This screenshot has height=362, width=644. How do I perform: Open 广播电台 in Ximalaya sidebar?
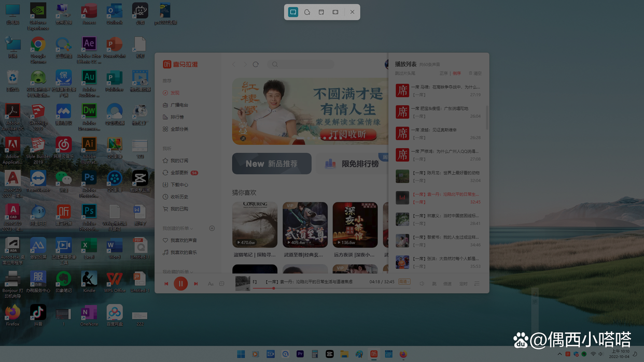[x=176, y=105]
